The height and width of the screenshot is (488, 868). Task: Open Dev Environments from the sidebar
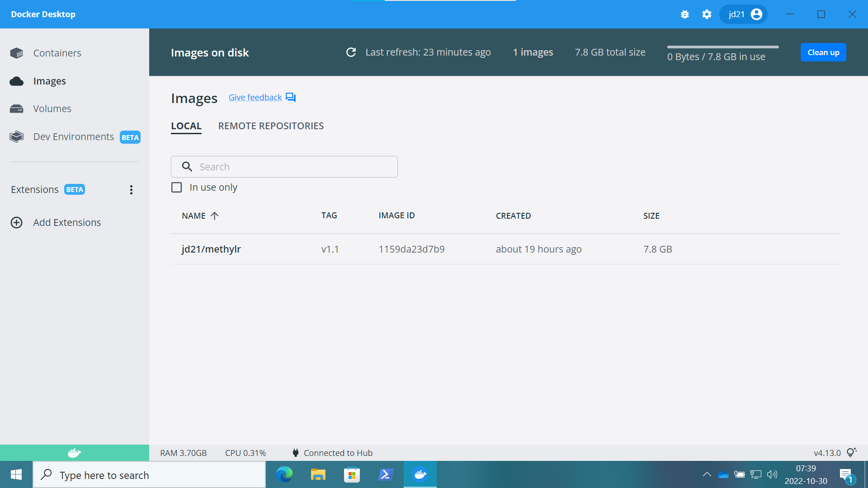tap(74, 136)
